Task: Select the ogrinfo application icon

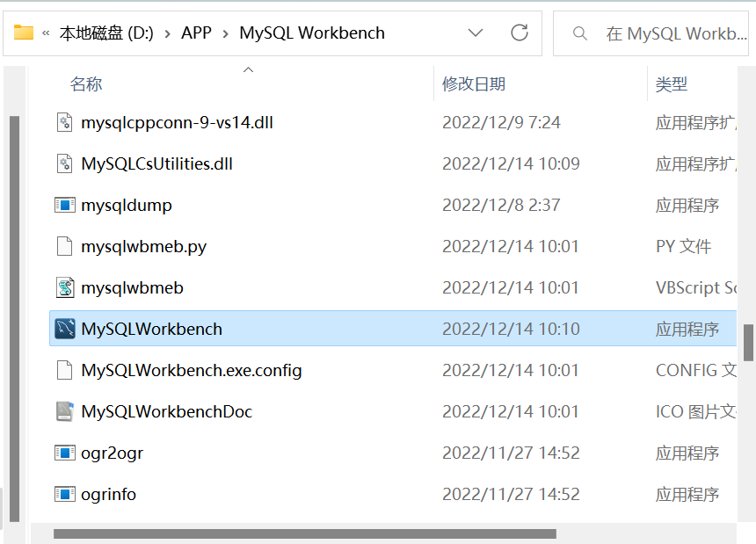Action: pos(64,494)
